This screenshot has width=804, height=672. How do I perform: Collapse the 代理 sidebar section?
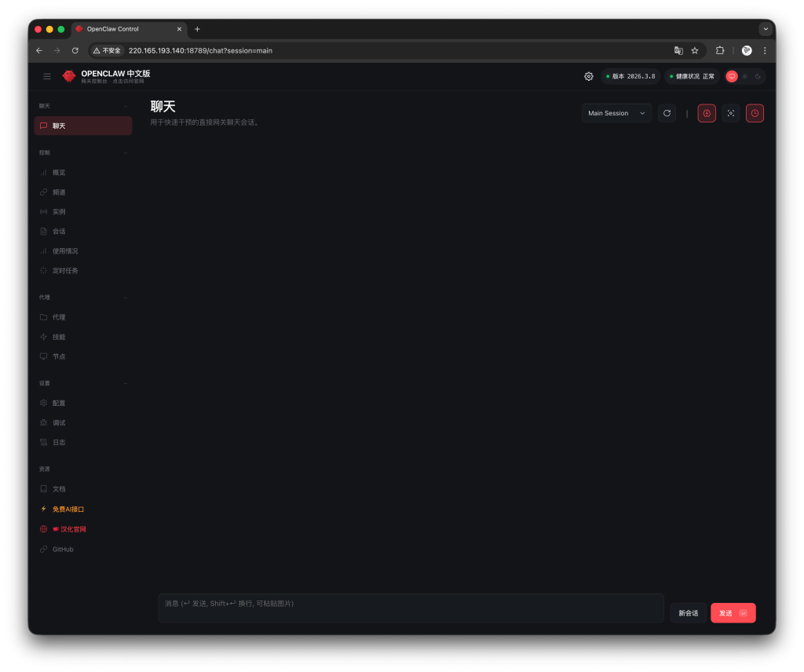(126, 298)
